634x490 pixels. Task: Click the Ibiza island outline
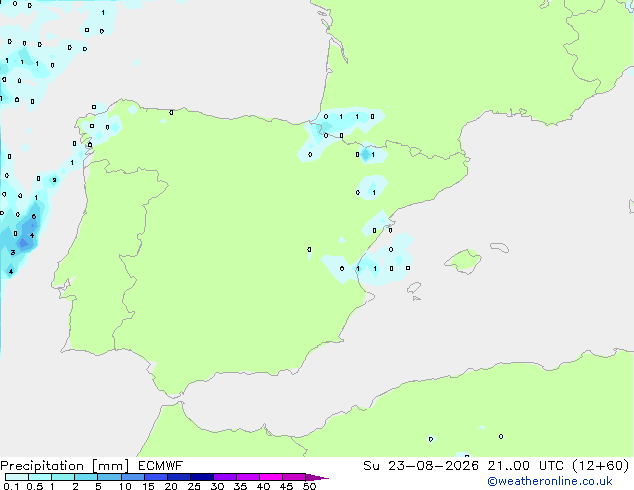point(414,288)
